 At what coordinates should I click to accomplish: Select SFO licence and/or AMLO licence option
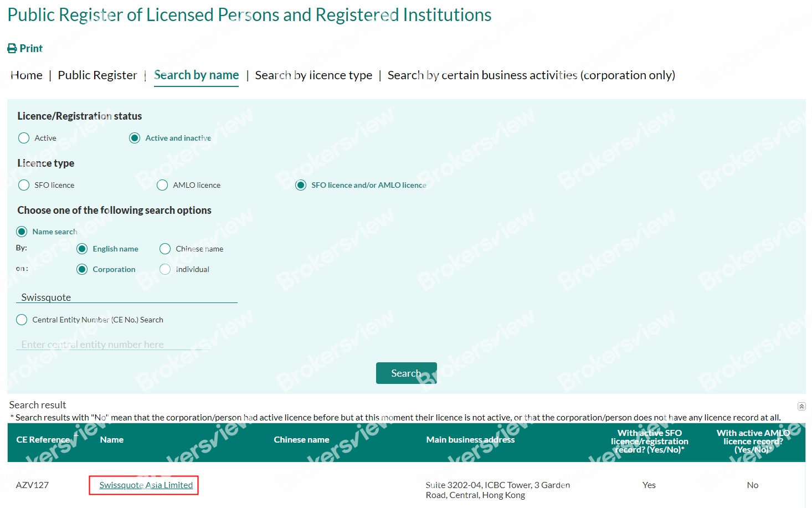click(x=301, y=185)
